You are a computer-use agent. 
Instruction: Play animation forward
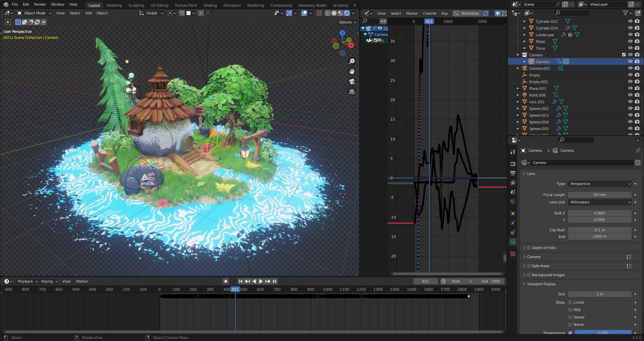[x=261, y=281]
